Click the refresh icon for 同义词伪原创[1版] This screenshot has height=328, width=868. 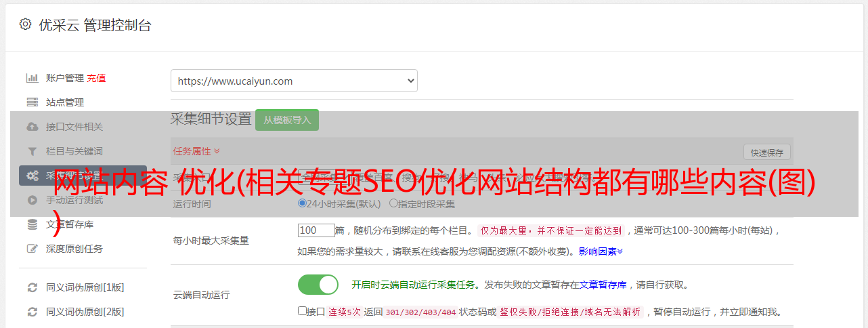coord(32,287)
